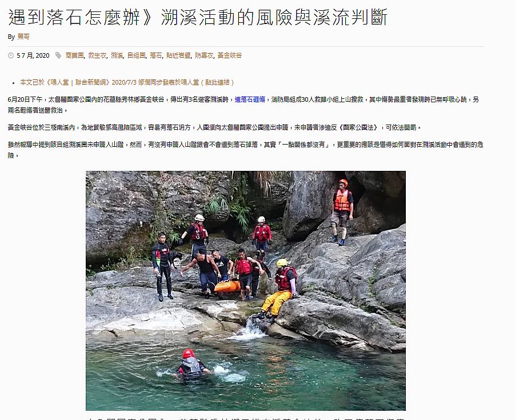Screen dimensions: 515x420
Task: Click the red-helmeted swimmer in the photo
Action: point(191,365)
